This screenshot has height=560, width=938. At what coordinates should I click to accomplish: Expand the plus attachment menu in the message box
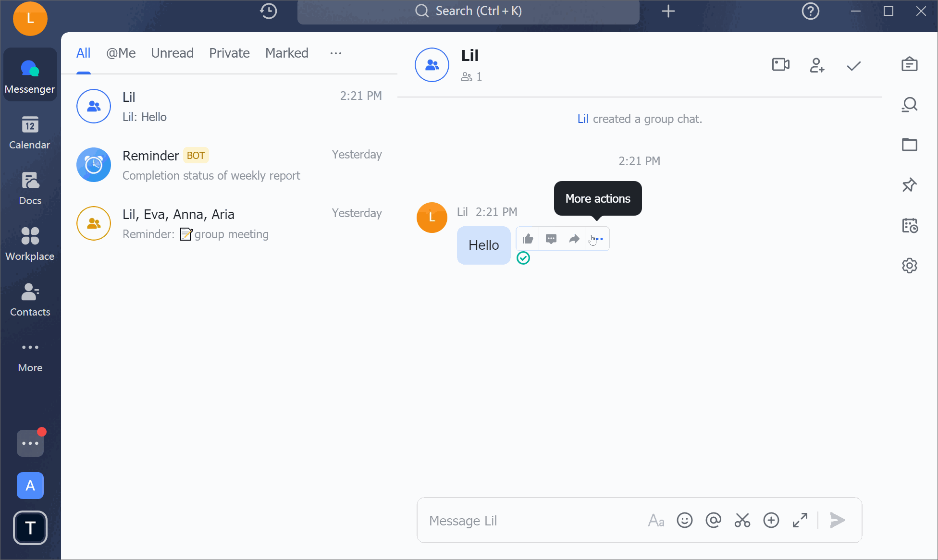pyautogui.click(x=771, y=520)
